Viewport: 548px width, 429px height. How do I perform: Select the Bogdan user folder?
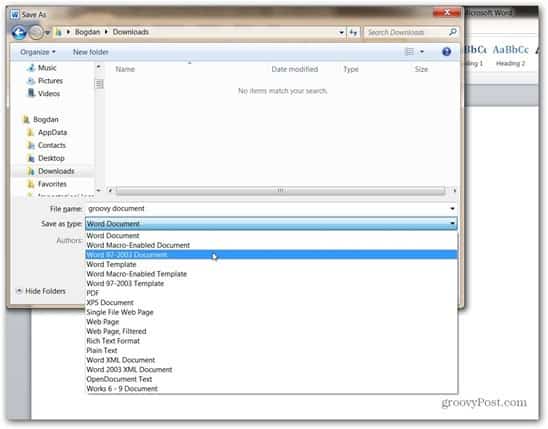click(45, 119)
